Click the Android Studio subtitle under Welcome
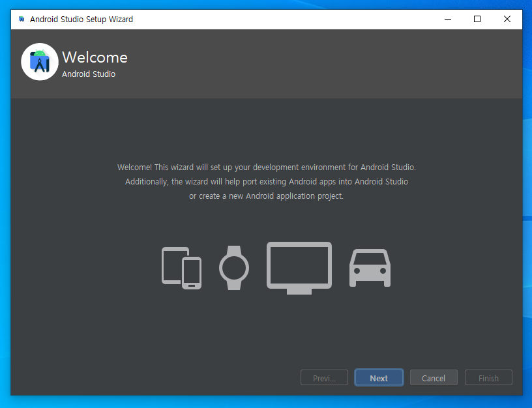Screen dimensions: 532x408 pos(89,74)
